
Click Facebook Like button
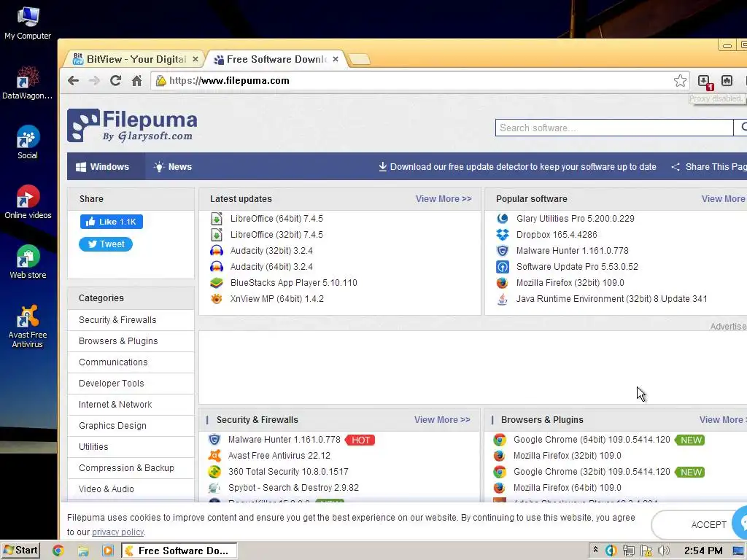coord(112,222)
